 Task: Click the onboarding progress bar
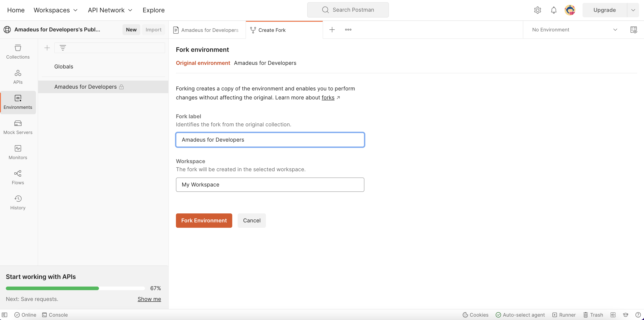[x=75, y=288]
